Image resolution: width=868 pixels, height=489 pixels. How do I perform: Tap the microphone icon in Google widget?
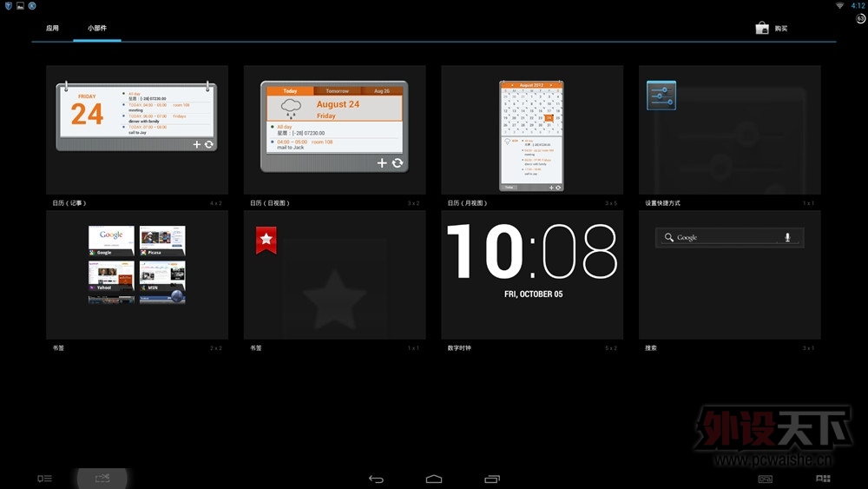[787, 238]
